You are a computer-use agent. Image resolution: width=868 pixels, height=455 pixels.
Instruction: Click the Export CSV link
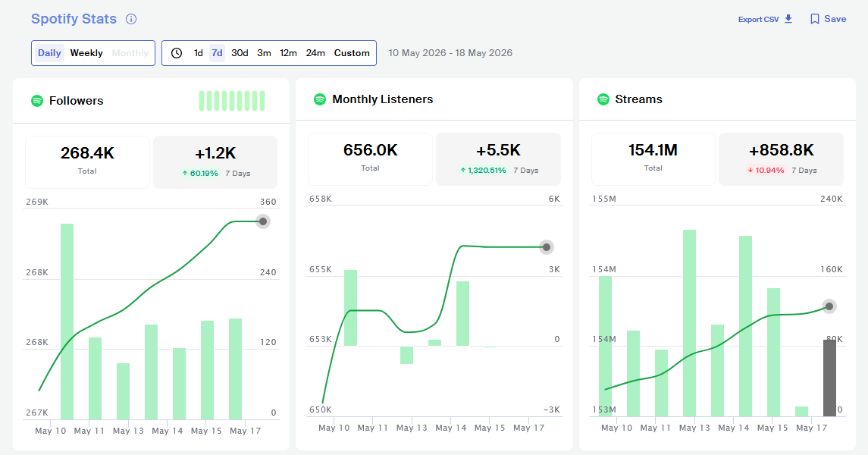(x=758, y=20)
